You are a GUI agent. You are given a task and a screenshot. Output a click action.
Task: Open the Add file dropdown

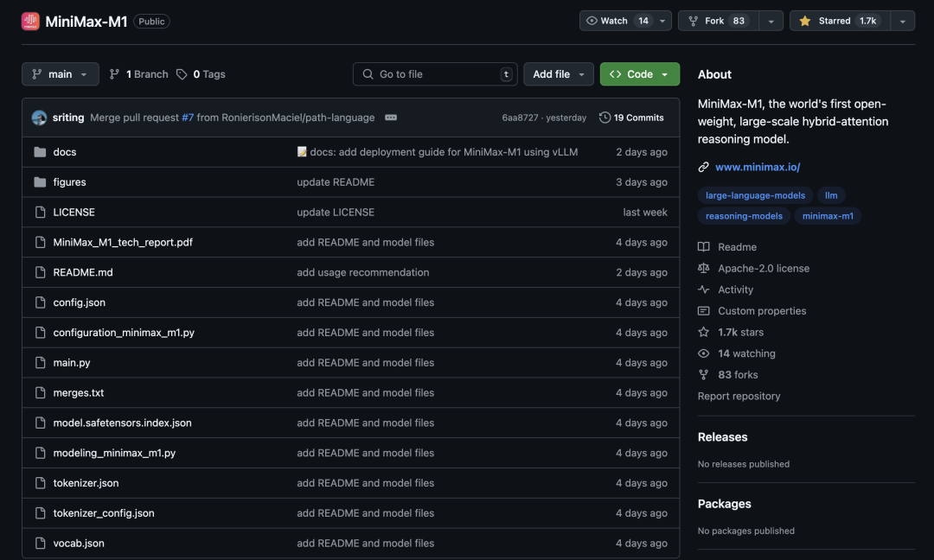[558, 74]
